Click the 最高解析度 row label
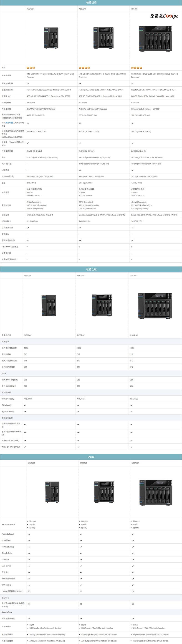This screenshot has width=182, height=644. (x=6, y=335)
